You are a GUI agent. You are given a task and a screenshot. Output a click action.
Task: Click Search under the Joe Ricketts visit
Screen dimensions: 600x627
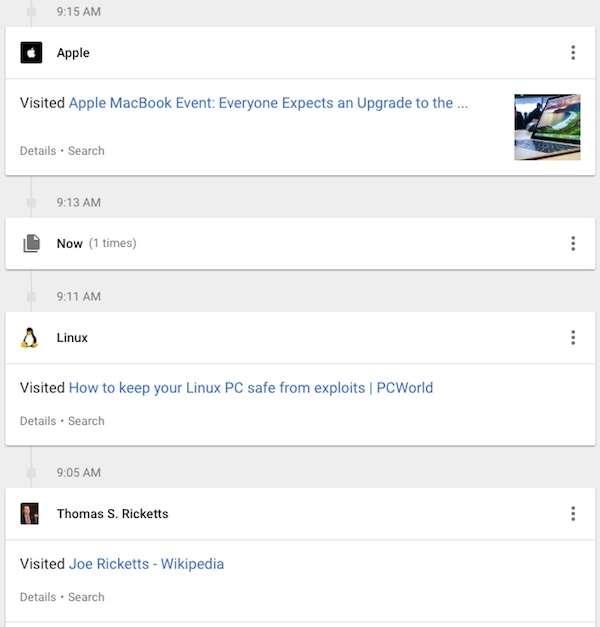point(86,597)
